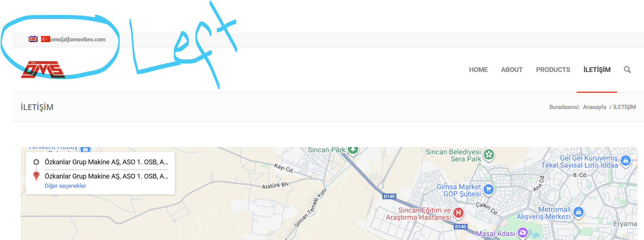This screenshot has width=644, height=240.
Task: Open the Diğer seçenekler map link
Action: (x=65, y=186)
